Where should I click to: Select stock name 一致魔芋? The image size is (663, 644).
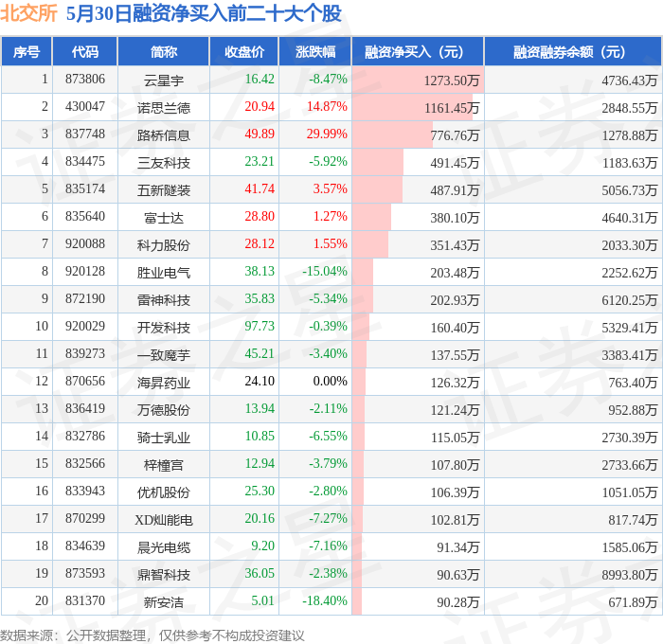(x=164, y=355)
